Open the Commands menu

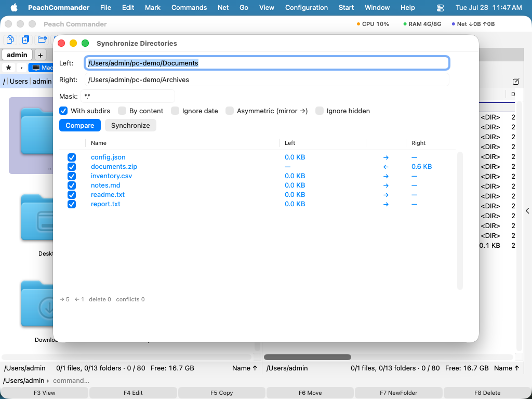(x=189, y=7)
